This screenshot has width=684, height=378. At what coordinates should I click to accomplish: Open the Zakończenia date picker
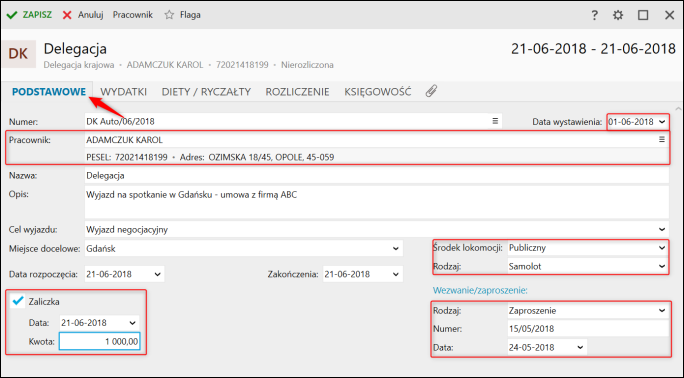396,274
